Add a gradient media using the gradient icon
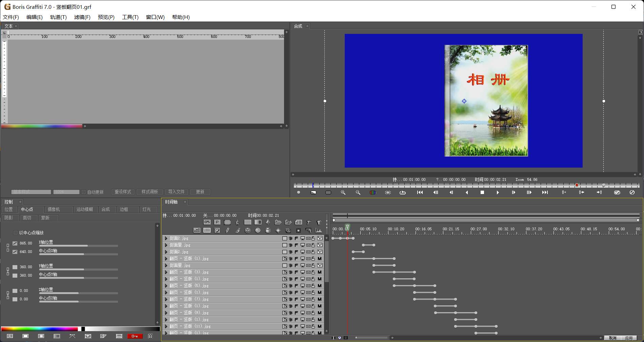The image size is (644, 342). pyautogui.click(x=258, y=222)
